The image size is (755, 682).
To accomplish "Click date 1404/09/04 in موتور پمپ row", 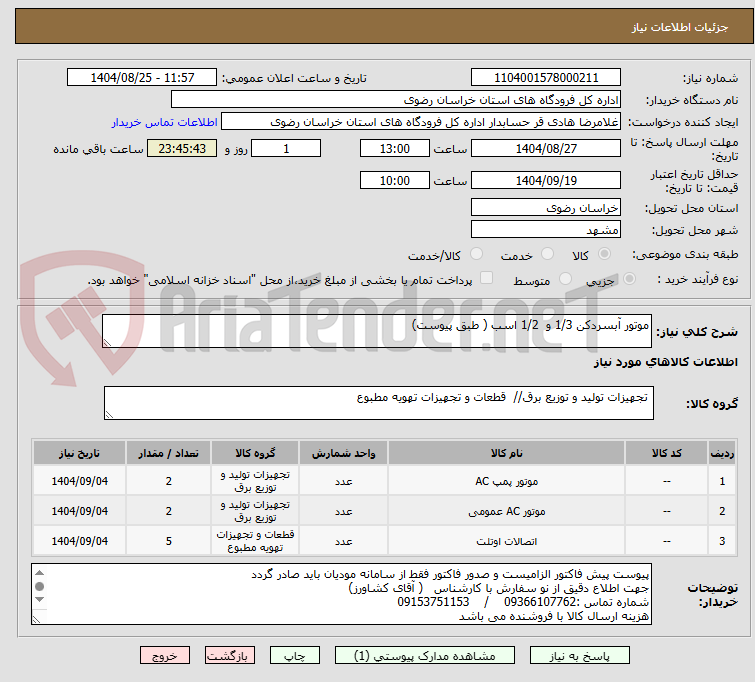I will pos(79,481).
